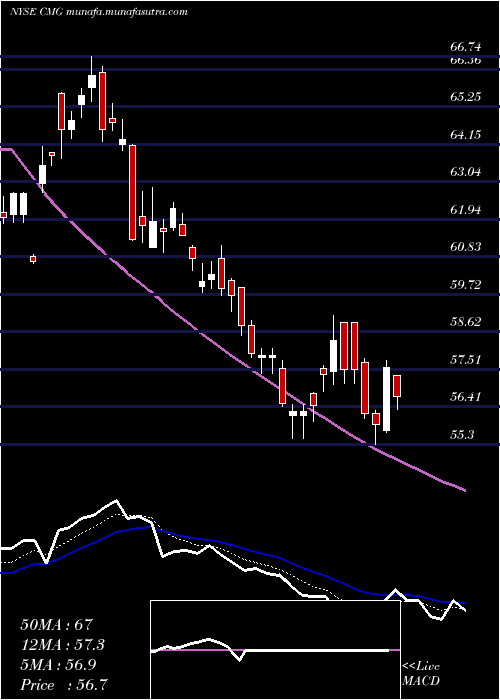This screenshot has width=500, height=700.
Task: Click the NYSE CMG munafa.munafasutra.com header text
Action: [98, 12]
